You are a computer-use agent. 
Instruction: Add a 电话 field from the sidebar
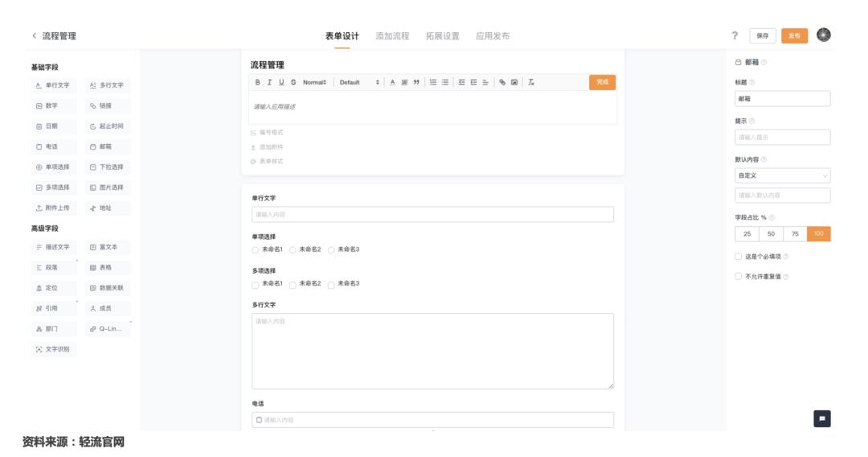pos(54,146)
